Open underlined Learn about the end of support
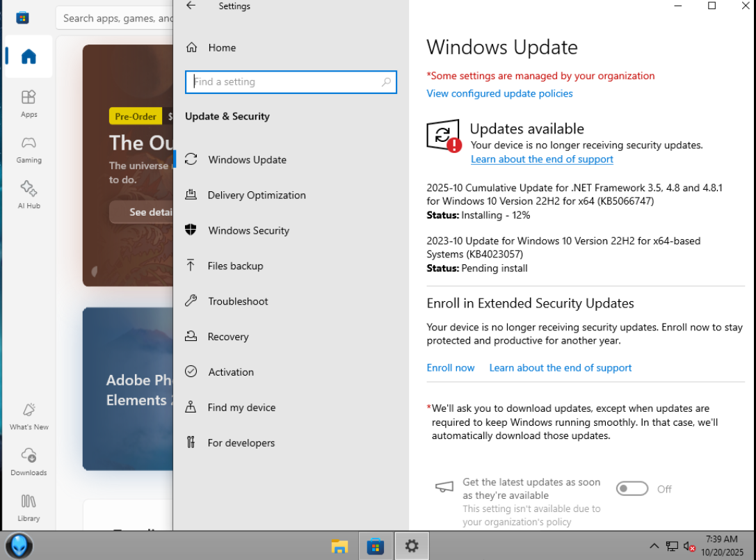This screenshot has height=560, width=756. coord(542,159)
